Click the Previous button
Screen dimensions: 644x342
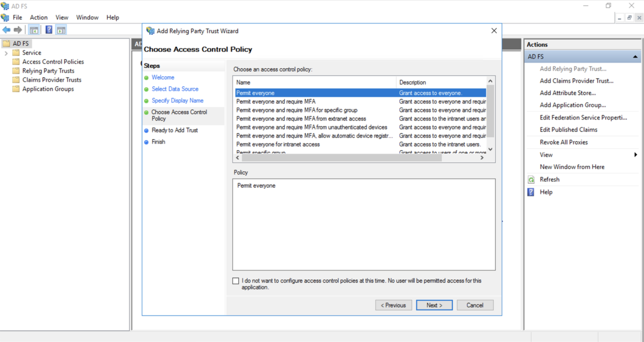click(x=394, y=305)
